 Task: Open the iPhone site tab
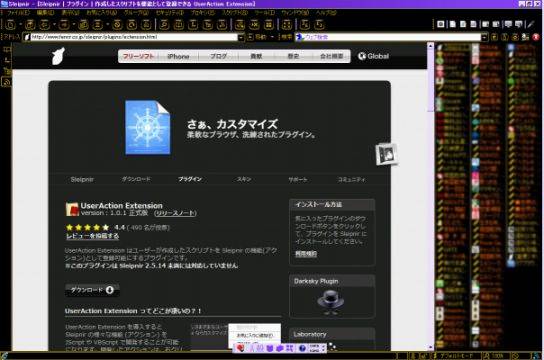pyautogui.click(x=178, y=56)
